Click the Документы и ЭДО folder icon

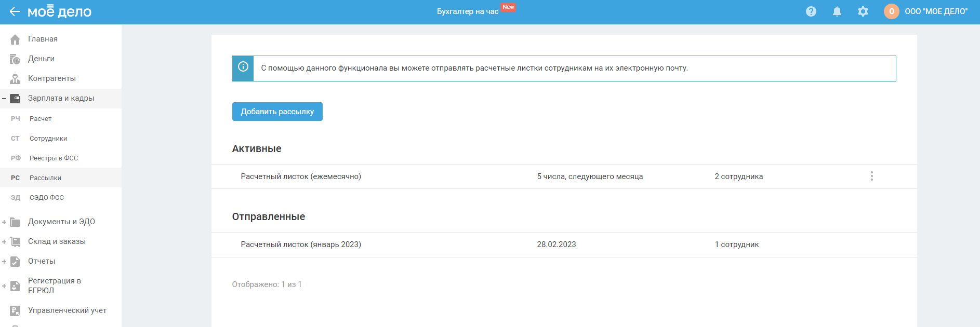15,222
